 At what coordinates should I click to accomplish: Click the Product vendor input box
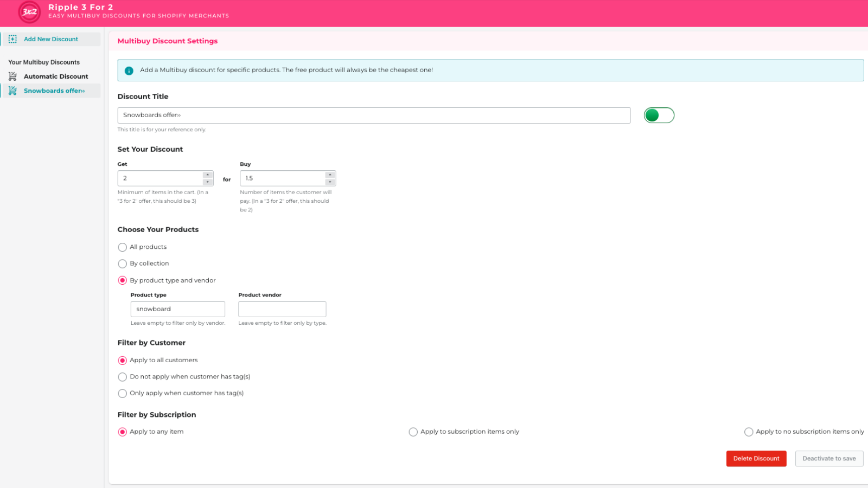click(x=282, y=309)
